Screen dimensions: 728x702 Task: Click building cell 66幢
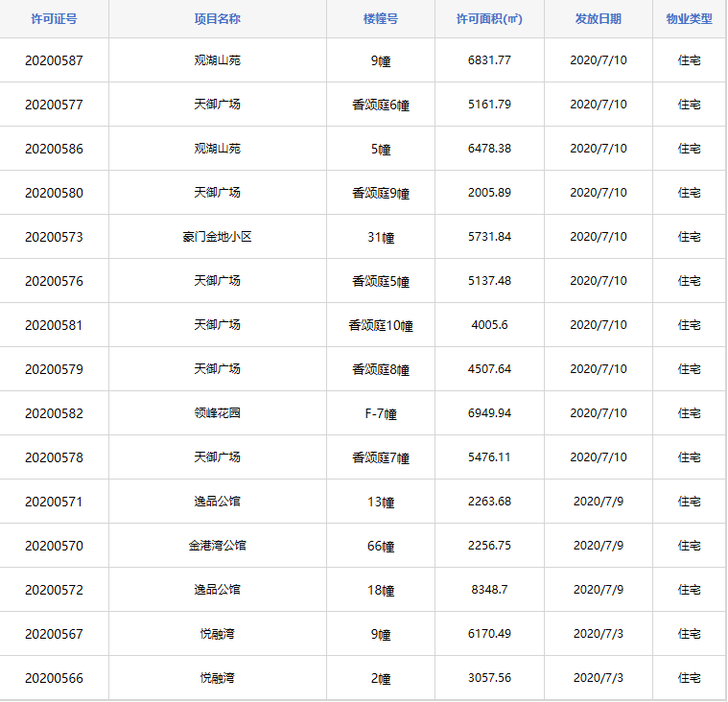381,546
